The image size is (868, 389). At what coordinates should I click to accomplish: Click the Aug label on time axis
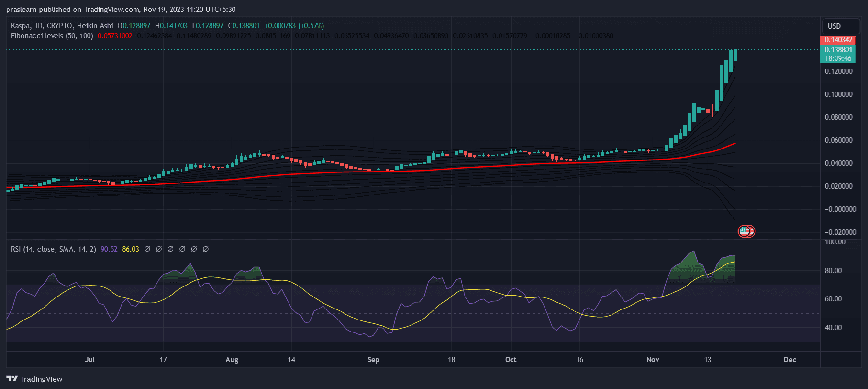[x=232, y=360]
